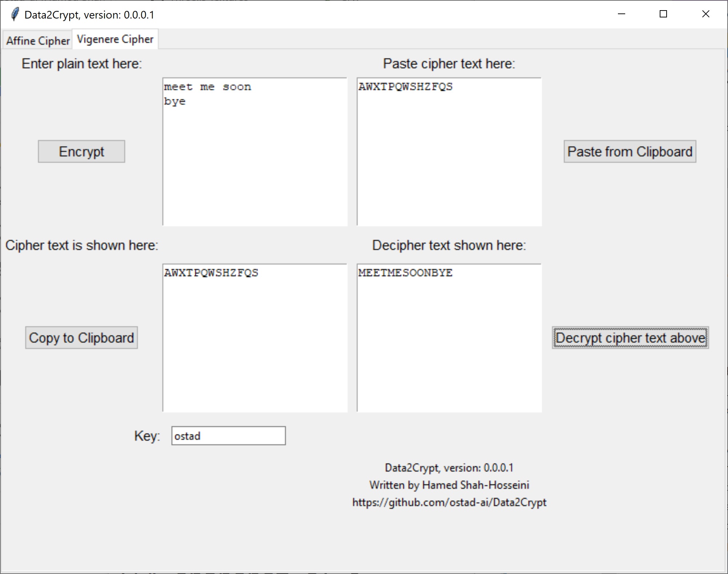Click the feather app icon in title bar
Screen dimensions: 728x574
click(x=15, y=15)
